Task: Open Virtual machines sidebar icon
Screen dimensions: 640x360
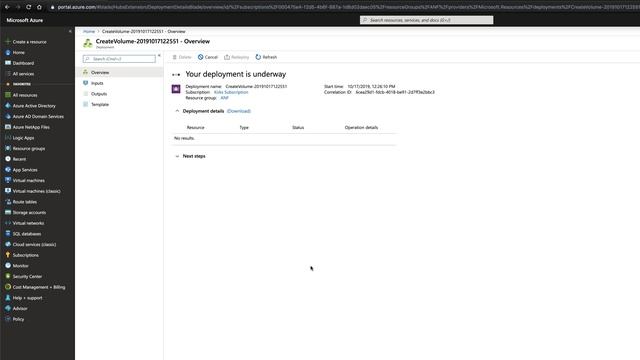Action: [8, 180]
